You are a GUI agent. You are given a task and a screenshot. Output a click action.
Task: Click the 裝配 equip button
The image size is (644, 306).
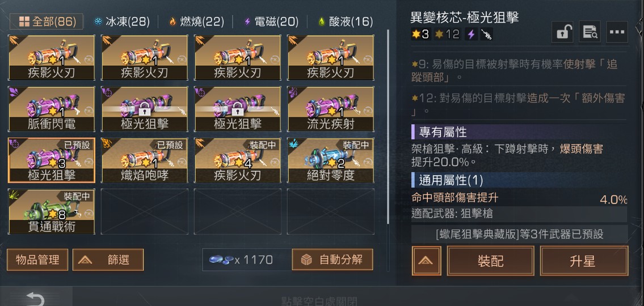pyautogui.click(x=490, y=261)
